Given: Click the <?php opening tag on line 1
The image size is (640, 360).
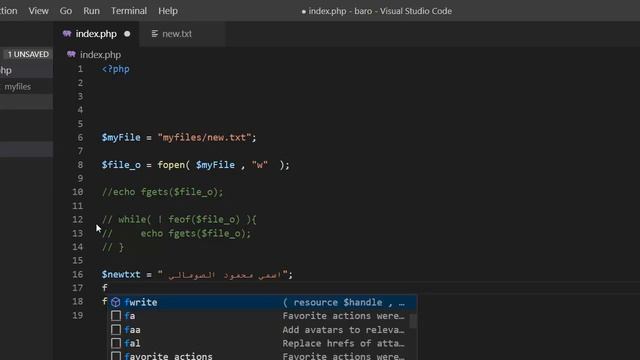Looking at the screenshot, I should pyautogui.click(x=116, y=69).
